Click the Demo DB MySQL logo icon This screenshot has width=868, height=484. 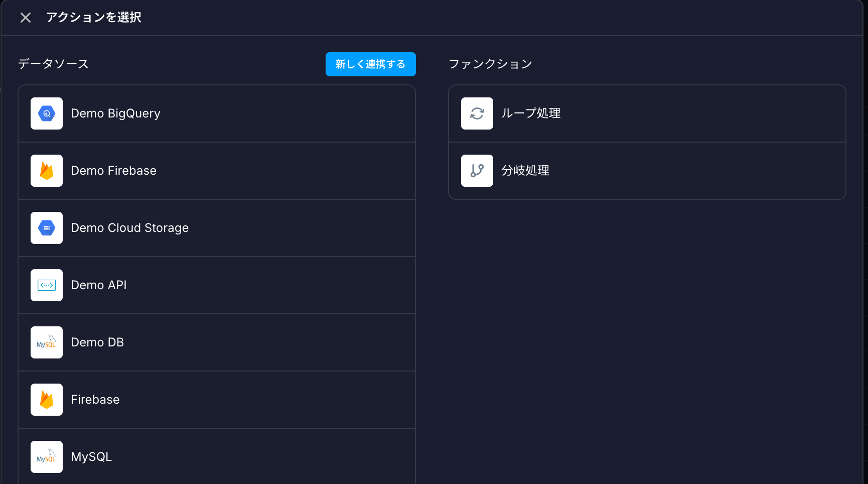47,342
